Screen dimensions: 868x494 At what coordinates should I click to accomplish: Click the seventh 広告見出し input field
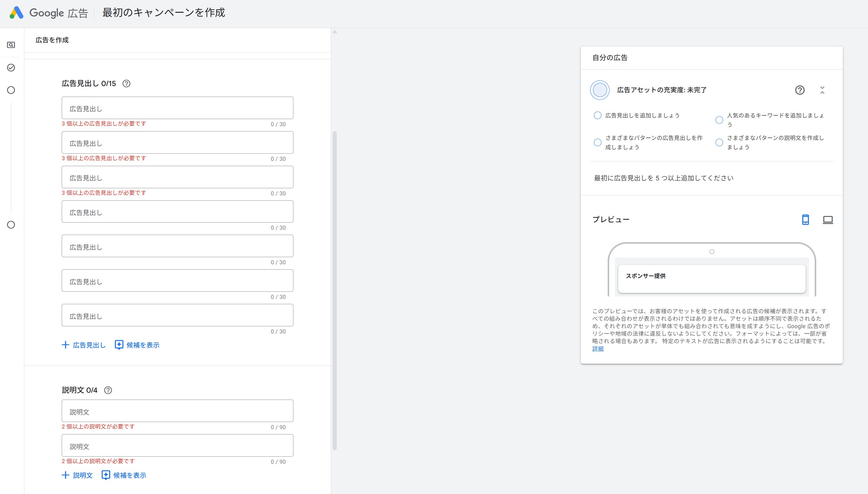177,315
